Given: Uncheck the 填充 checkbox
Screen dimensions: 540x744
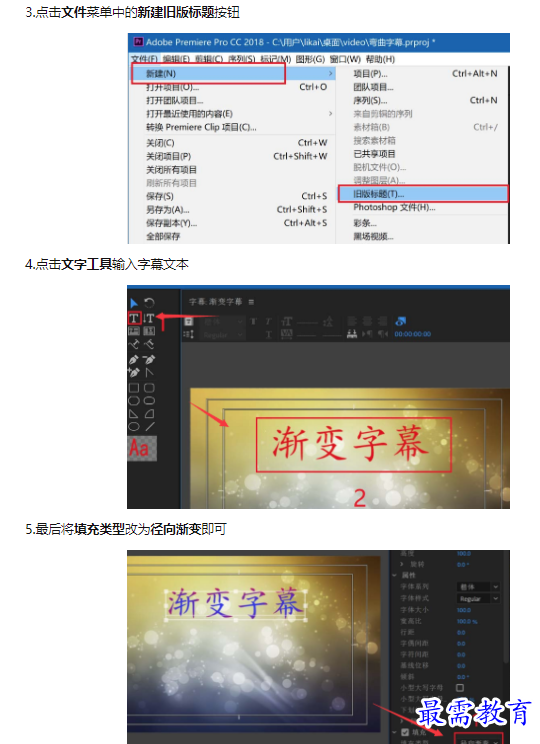Looking at the screenshot, I should (405, 732).
